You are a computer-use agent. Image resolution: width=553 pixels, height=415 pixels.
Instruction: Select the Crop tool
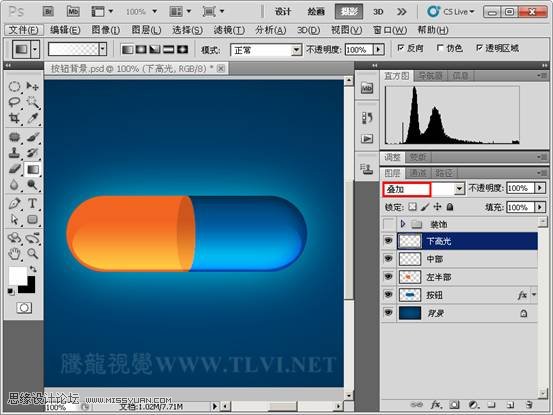(x=14, y=118)
